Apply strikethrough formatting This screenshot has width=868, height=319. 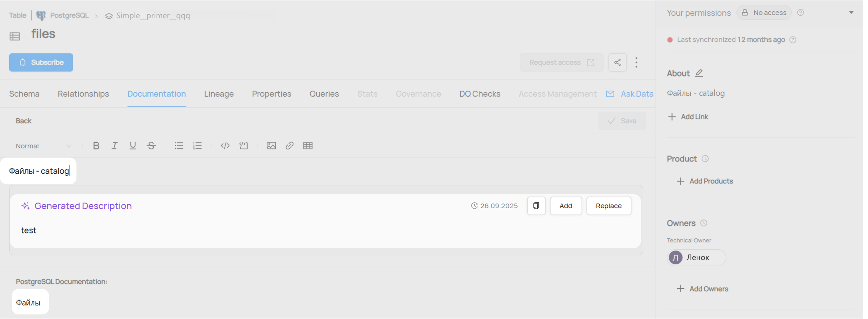(x=151, y=146)
